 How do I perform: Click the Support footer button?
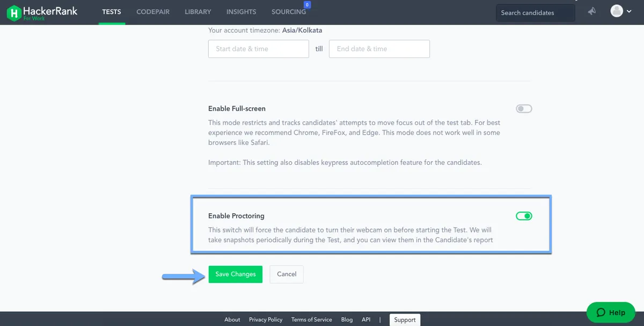(x=405, y=320)
